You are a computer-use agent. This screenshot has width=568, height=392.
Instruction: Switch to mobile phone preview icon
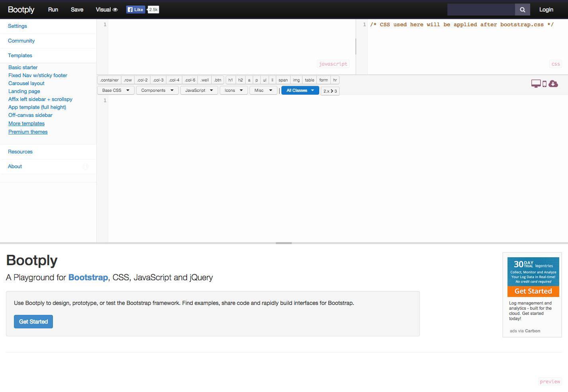[x=545, y=84]
